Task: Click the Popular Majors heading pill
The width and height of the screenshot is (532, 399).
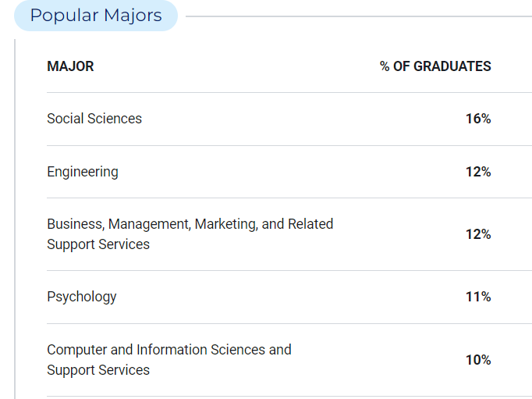Action: point(96,16)
